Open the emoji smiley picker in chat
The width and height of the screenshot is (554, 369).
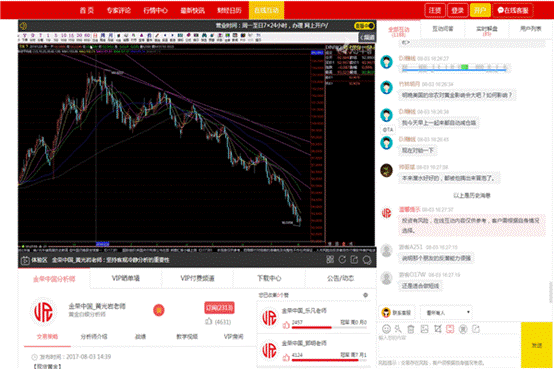point(387,329)
